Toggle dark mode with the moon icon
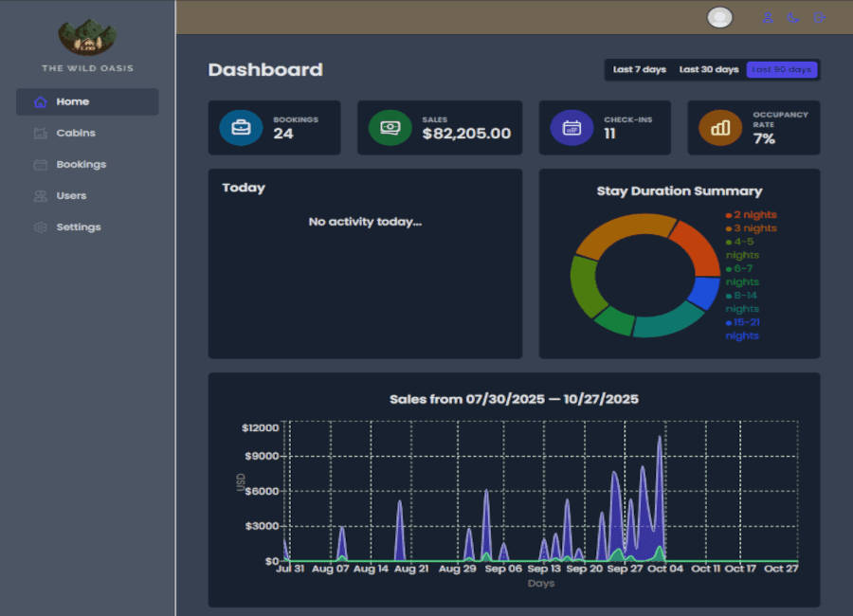 pos(794,17)
